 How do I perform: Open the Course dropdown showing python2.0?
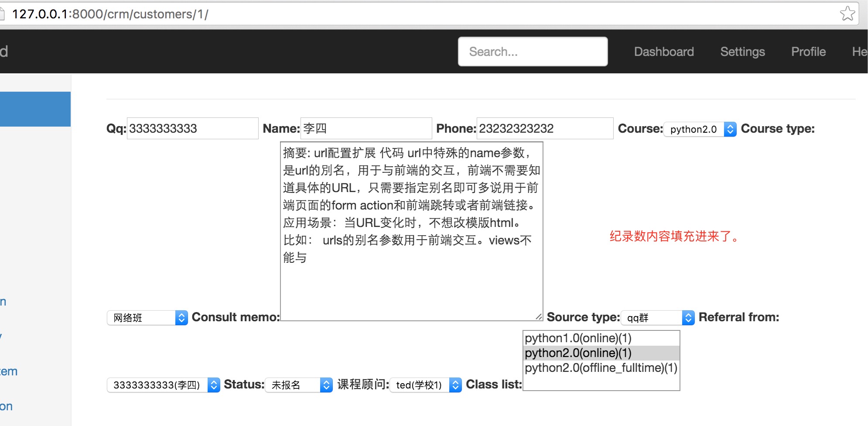pos(700,129)
